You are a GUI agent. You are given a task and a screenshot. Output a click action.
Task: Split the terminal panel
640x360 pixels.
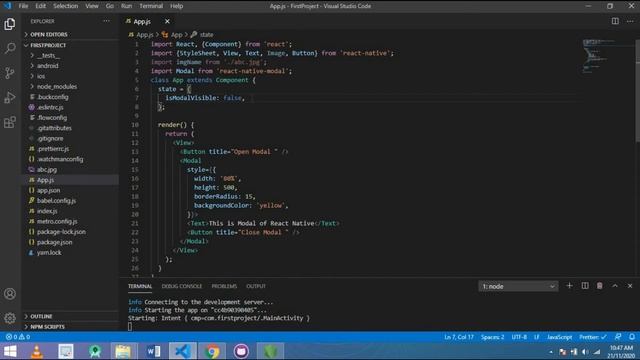[585, 286]
